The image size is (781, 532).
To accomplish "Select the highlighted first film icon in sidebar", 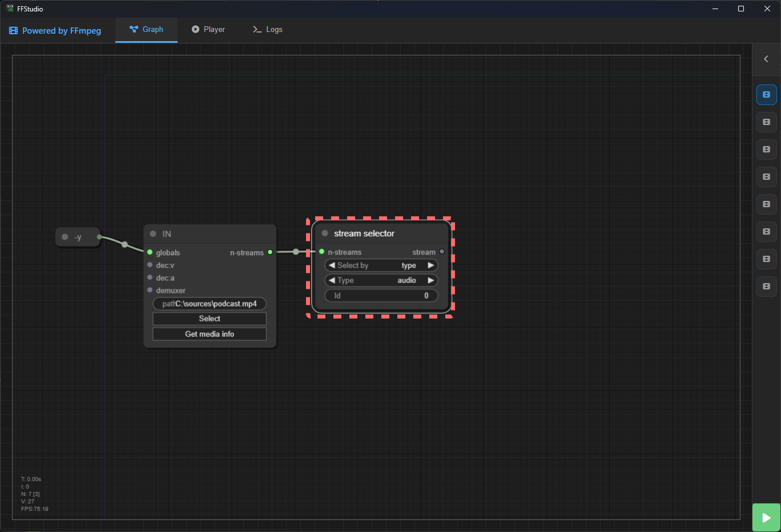I will pos(767,95).
